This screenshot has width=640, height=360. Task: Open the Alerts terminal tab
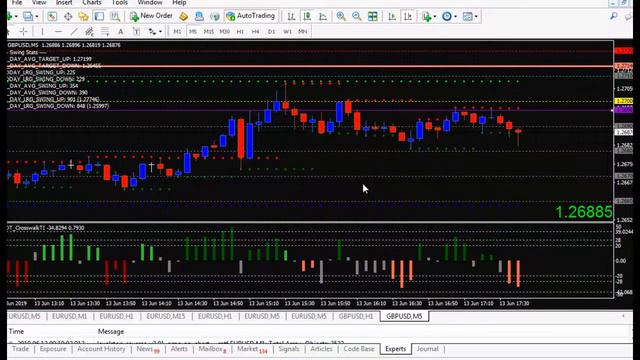179,349
